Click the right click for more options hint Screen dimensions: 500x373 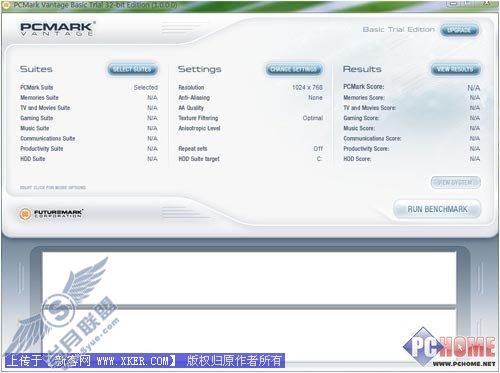[53, 188]
